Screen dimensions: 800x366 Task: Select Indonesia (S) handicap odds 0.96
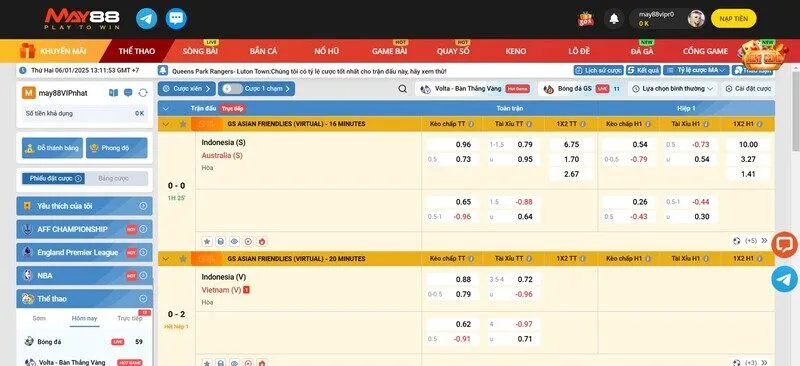point(453,144)
